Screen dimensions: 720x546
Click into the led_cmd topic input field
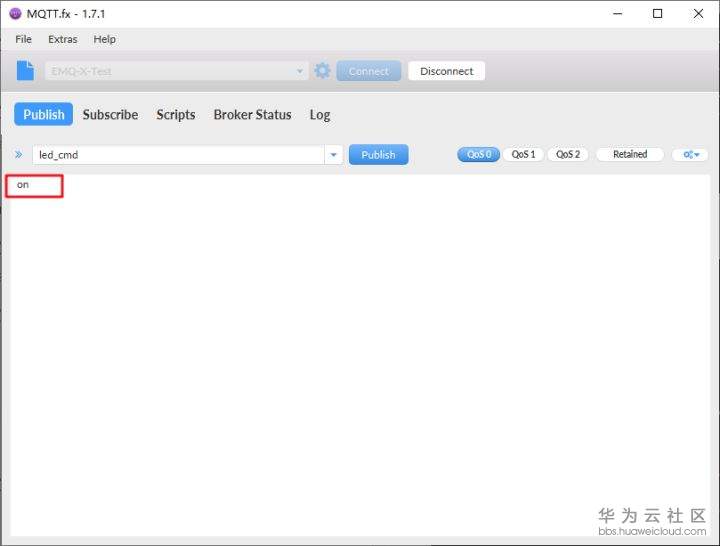pyautogui.click(x=179, y=155)
